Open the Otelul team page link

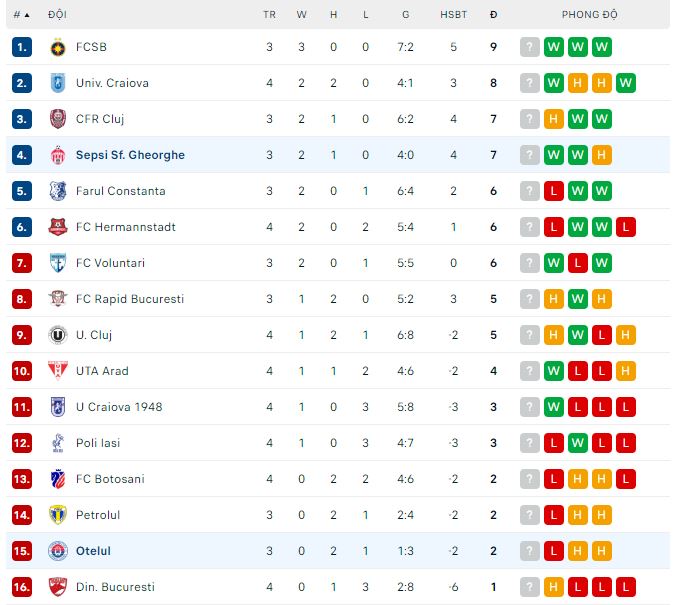[x=93, y=551]
